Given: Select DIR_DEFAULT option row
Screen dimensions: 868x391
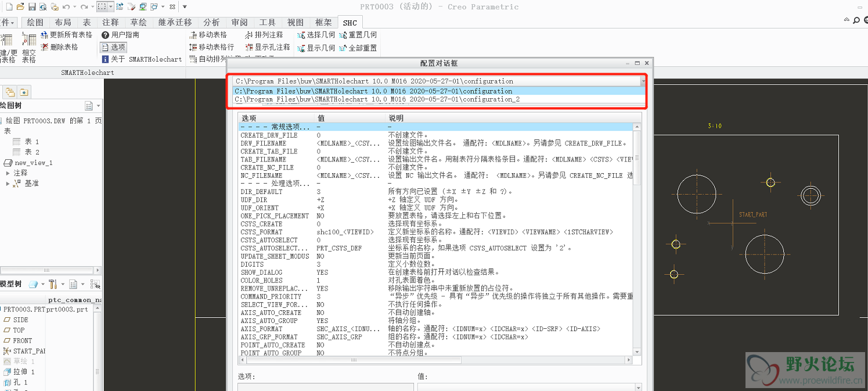Looking at the screenshot, I should click(x=435, y=192).
